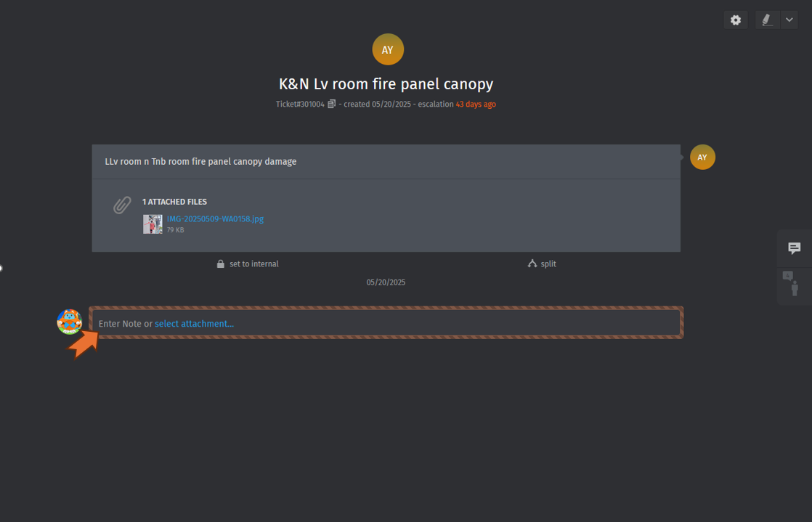
Task: Open the customer sidebar tab with person icon
Action: tap(794, 286)
